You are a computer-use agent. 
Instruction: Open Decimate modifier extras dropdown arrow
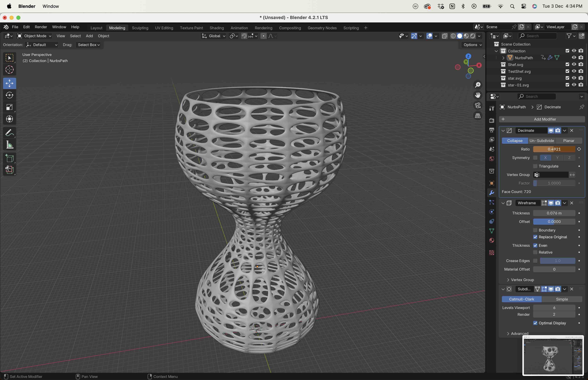(x=565, y=131)
